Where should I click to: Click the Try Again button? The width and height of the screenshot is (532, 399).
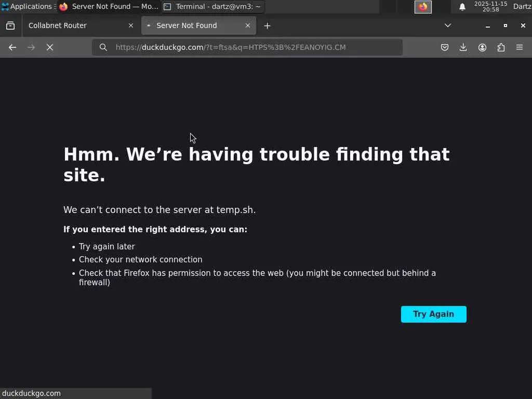click(434, 314)
